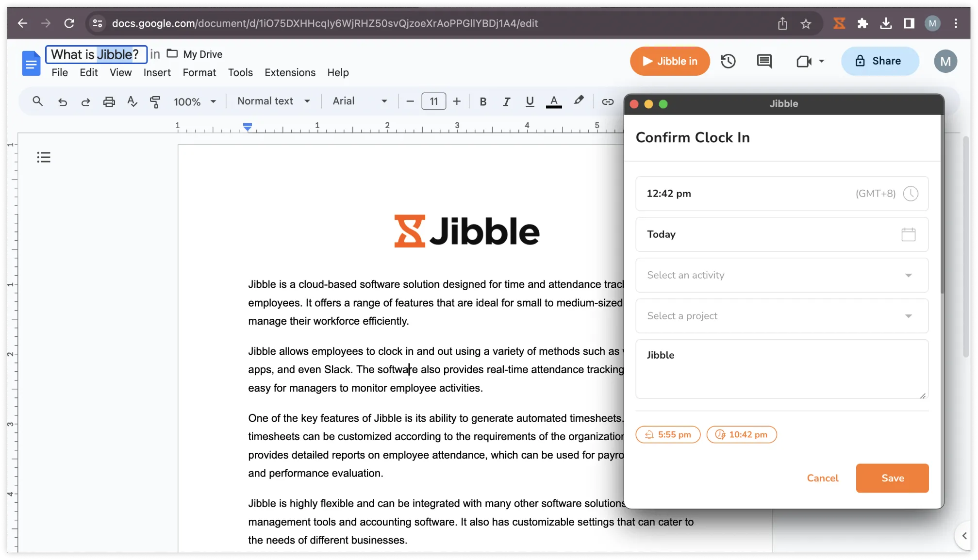Open the Format menu

tap(199, 72)
